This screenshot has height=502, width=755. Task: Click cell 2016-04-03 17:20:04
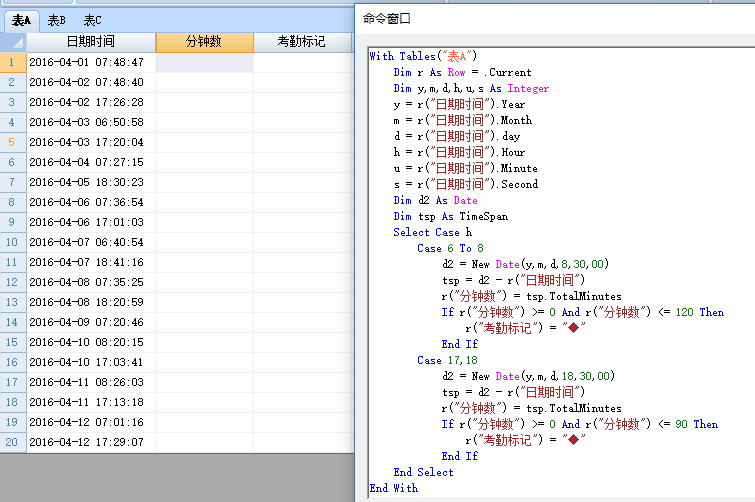[91, 142]
